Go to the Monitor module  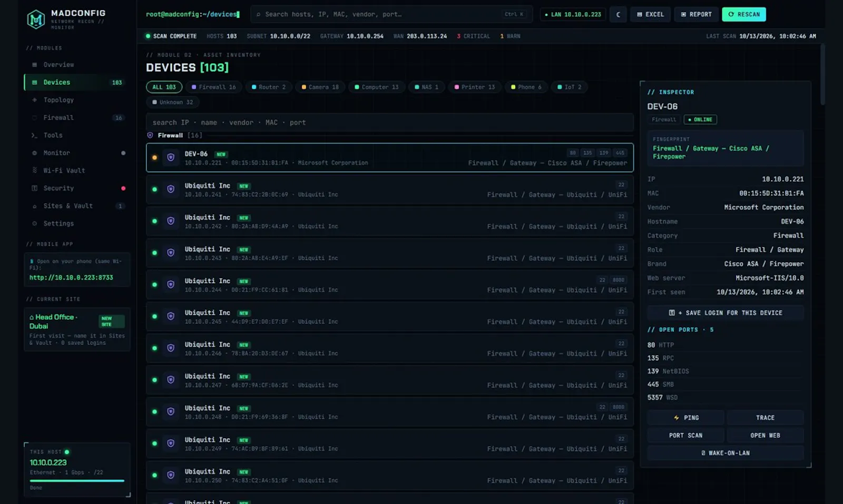click(77, 153)
